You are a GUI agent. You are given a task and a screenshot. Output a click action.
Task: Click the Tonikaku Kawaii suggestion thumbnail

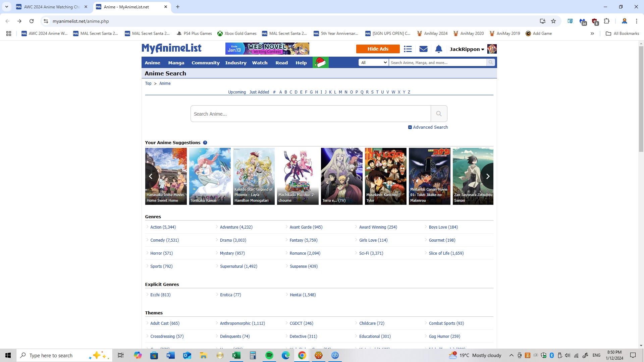point(210,176)
